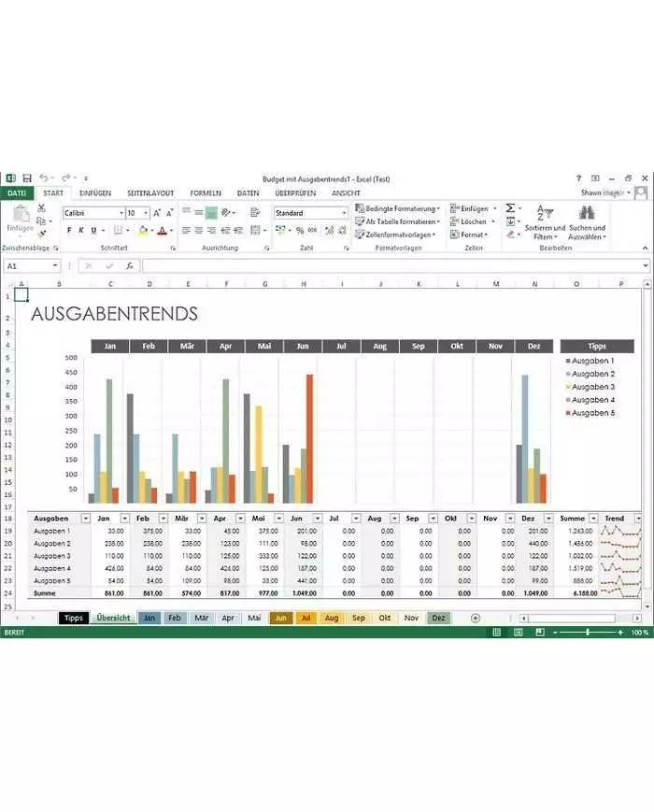This screenshot has height=812, width=654.
Task: Toggle italic formatting K button
Action: [x=81, y=230]
